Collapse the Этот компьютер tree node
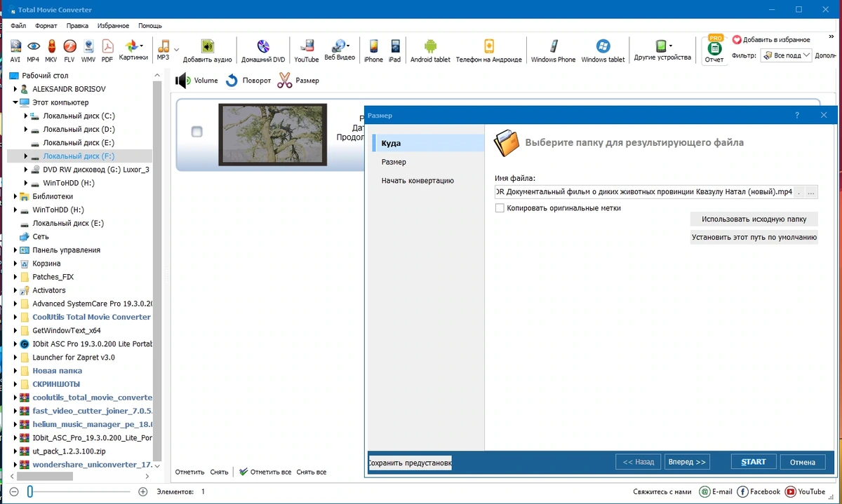 pos(15,102)
